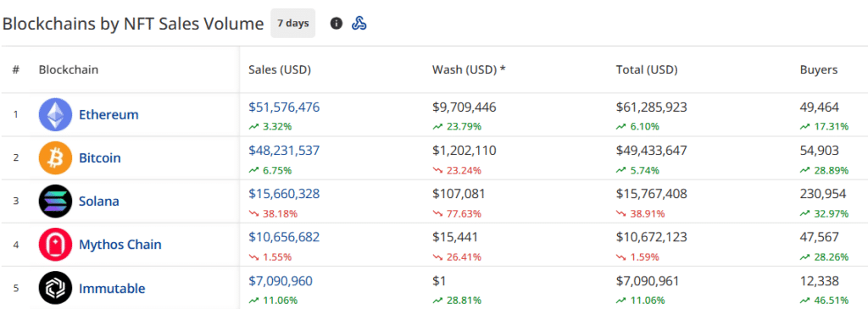Viewport: 868px width, 309px height.
Task: Sort by the Buyers column header
Action: pyautogui.click(x=819, y=70)
